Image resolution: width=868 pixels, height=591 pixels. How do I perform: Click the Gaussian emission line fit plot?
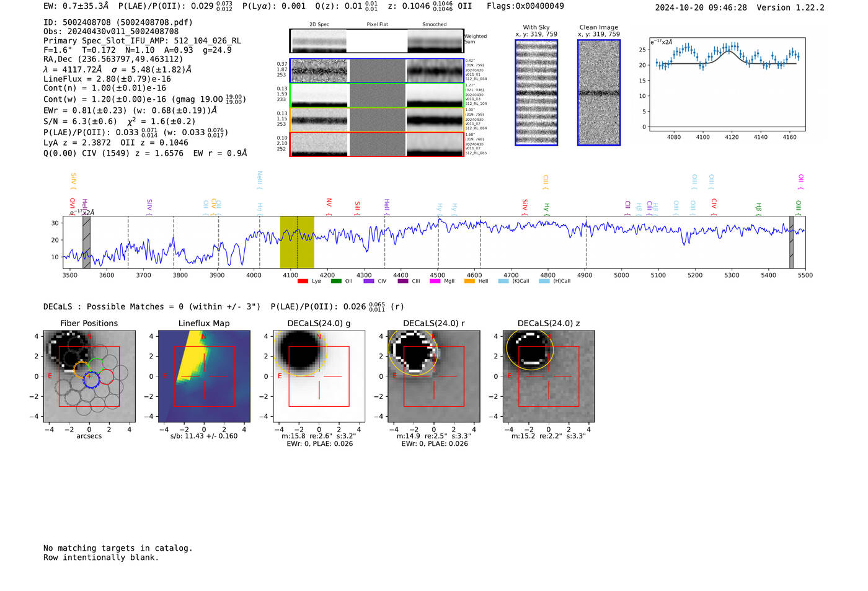point(727,84)
